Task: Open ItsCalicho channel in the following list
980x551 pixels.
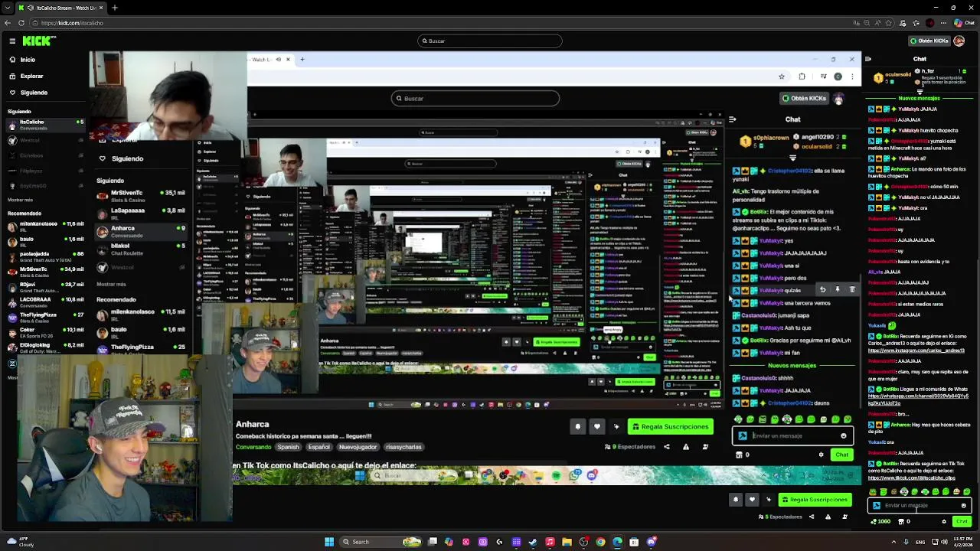Action: pyautogui.click(x=44, y=125)
